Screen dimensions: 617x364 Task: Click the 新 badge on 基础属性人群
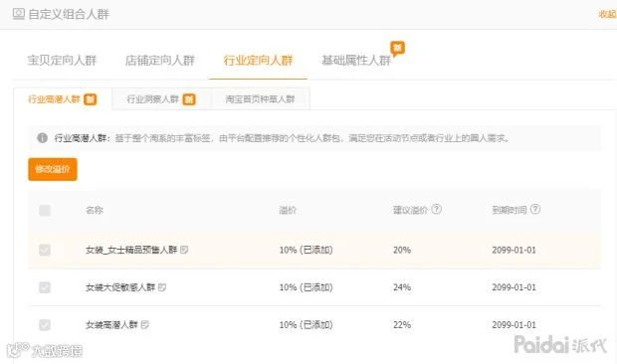[397, 49]
